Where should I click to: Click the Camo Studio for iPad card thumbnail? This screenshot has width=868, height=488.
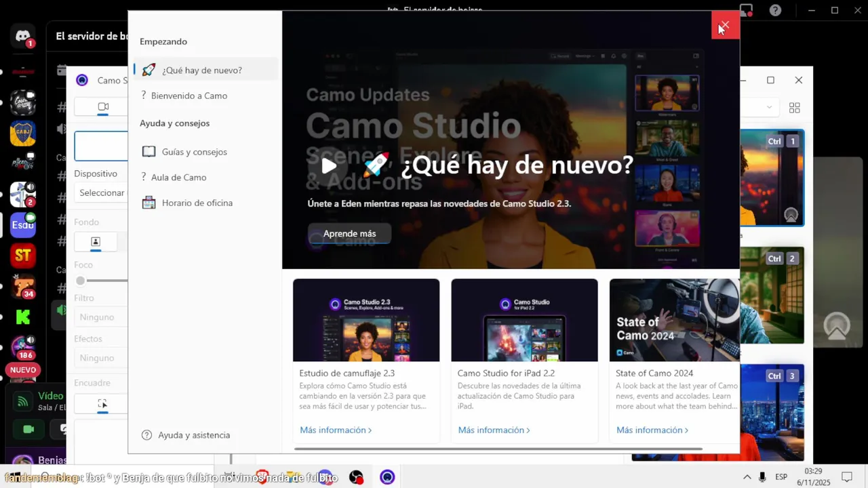click(x=524, y=320)
